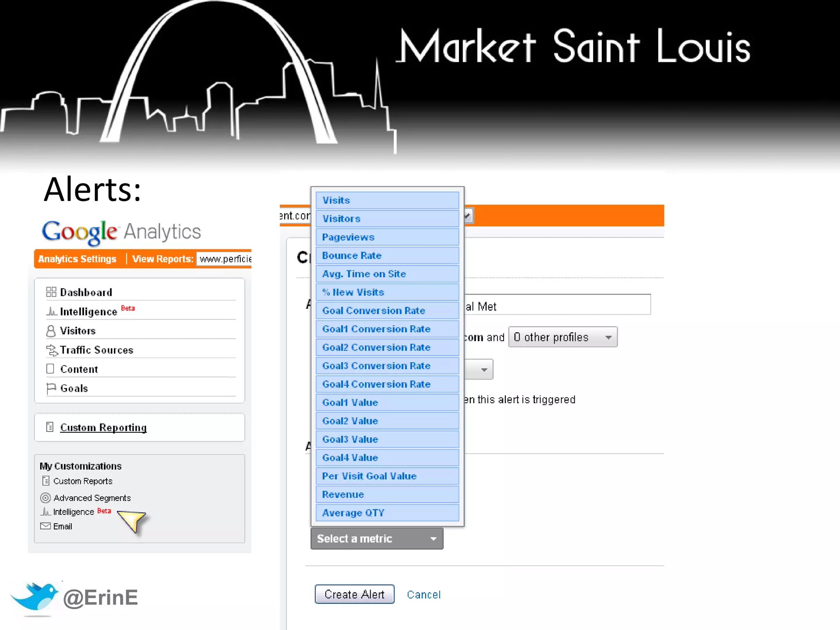Click the Content page icon
The width and height of the screenshot is (840, 630).
[x=50, y=369]
